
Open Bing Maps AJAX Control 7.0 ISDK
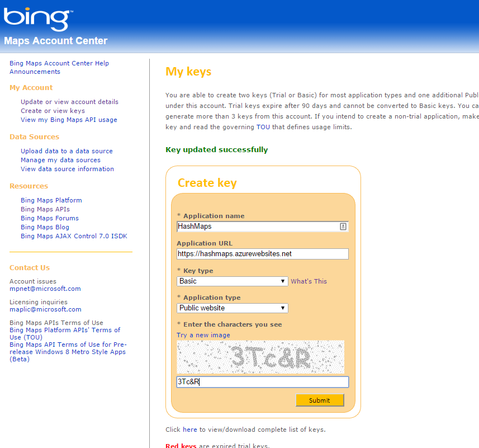coord(74,236)
